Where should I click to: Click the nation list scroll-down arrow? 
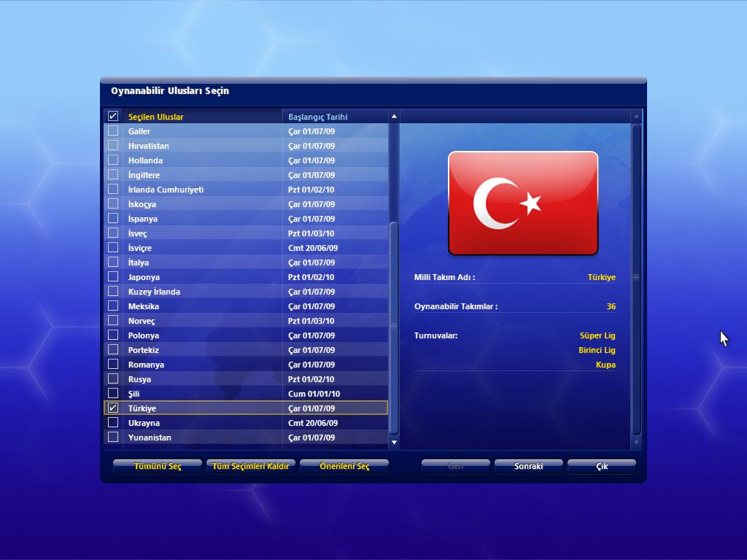tap(394, 443)
